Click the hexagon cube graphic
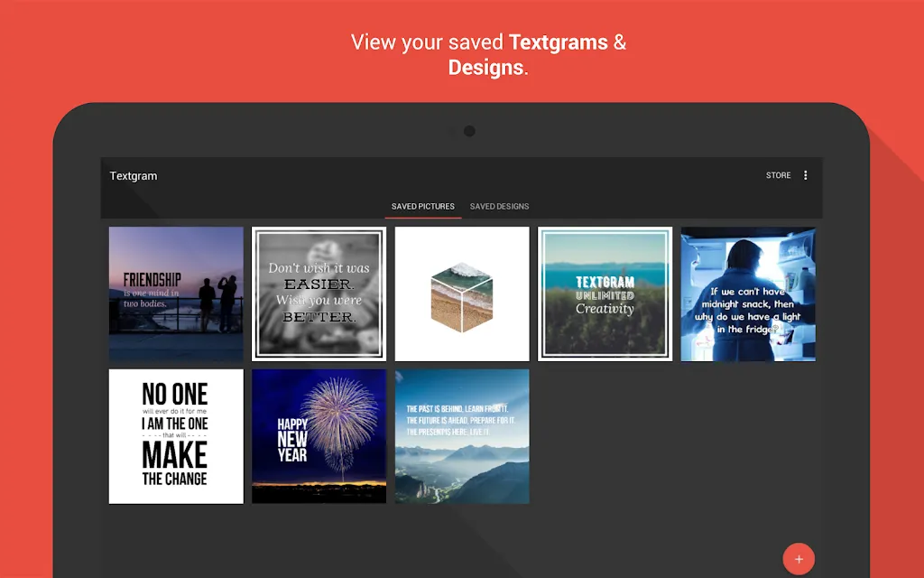 click(x=461, y=298)
